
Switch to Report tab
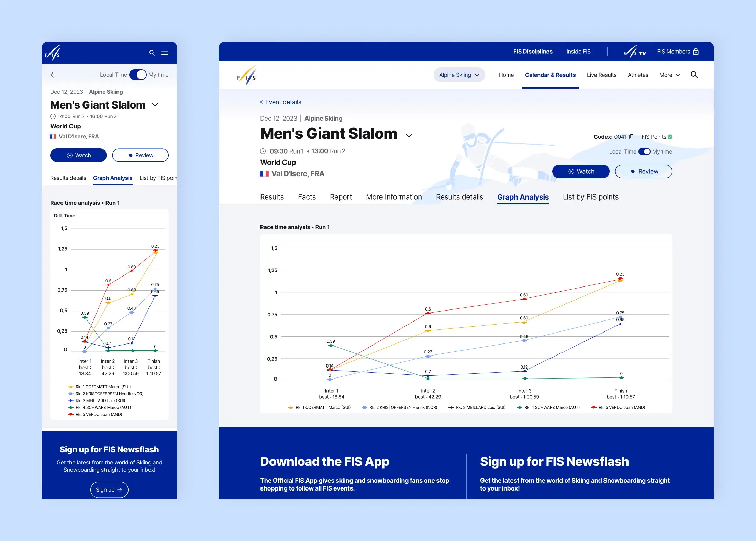coord(341,197)
